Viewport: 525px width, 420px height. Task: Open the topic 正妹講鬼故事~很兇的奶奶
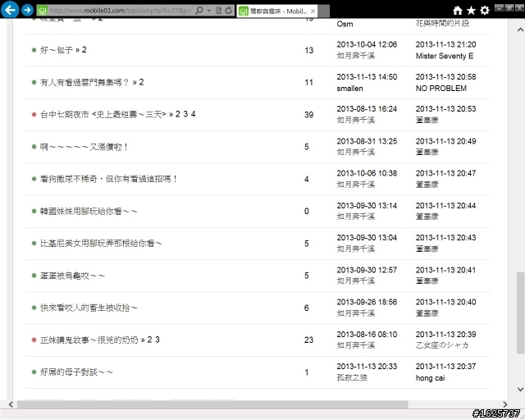click(89, 340)
